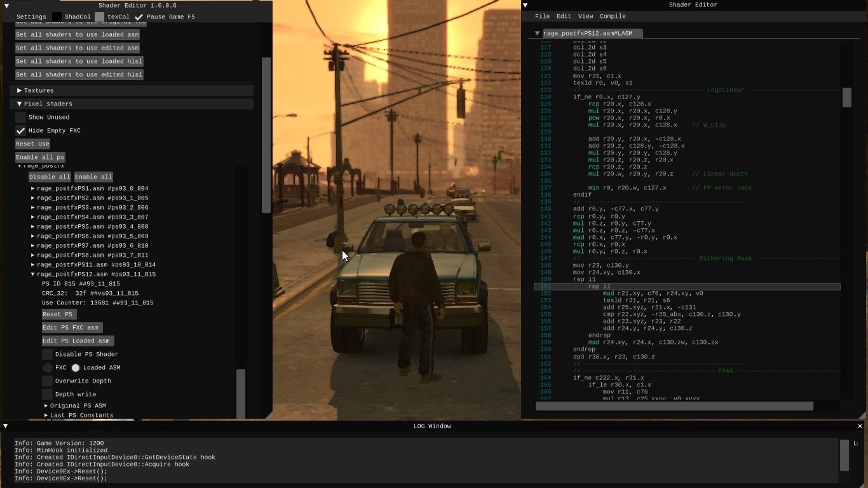Screen dimensions: 868x488
Task: Uncheck Hide Empty FXC
Action: [20, 130]
